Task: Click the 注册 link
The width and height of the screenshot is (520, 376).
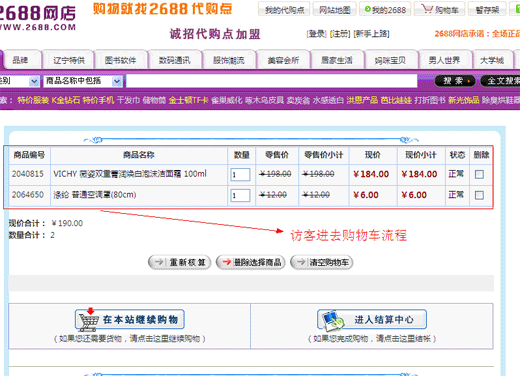Action: pos(340,34)
